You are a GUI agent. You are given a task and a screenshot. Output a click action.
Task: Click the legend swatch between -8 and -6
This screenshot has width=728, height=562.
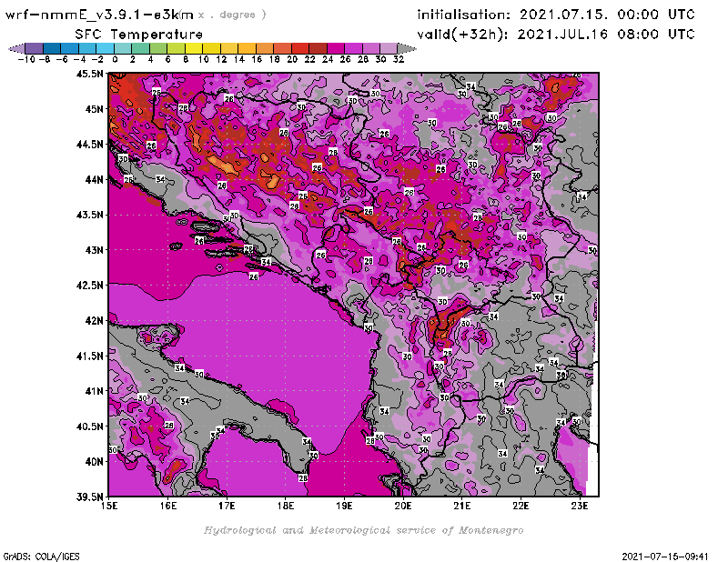click(52, 48)
